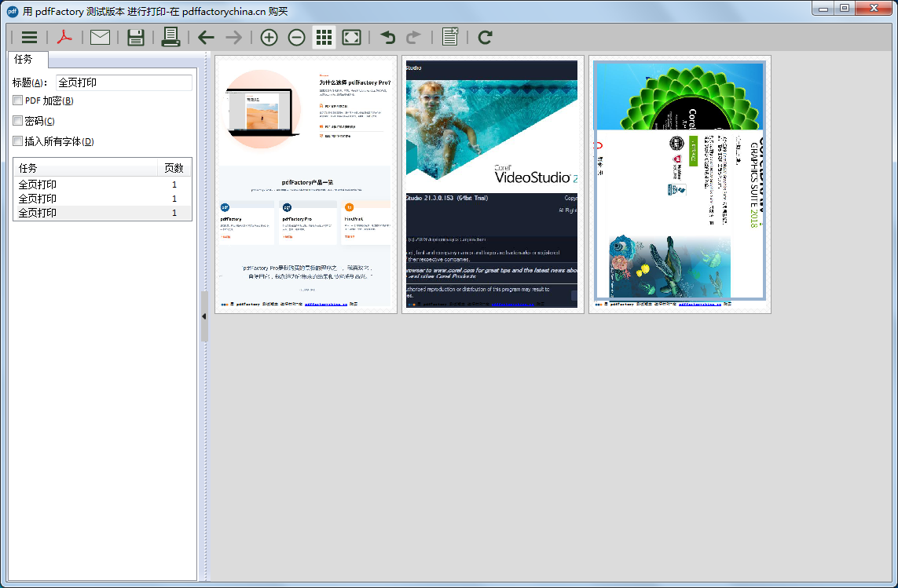The width and height of the screenshot is (898, 588).
Task: Zoom in with the plus circle icon
Action: tap(269, 37)
